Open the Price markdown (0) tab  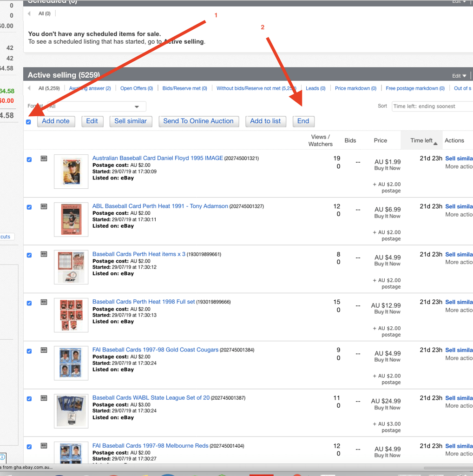pyautogui.click(x=355, y=88)
